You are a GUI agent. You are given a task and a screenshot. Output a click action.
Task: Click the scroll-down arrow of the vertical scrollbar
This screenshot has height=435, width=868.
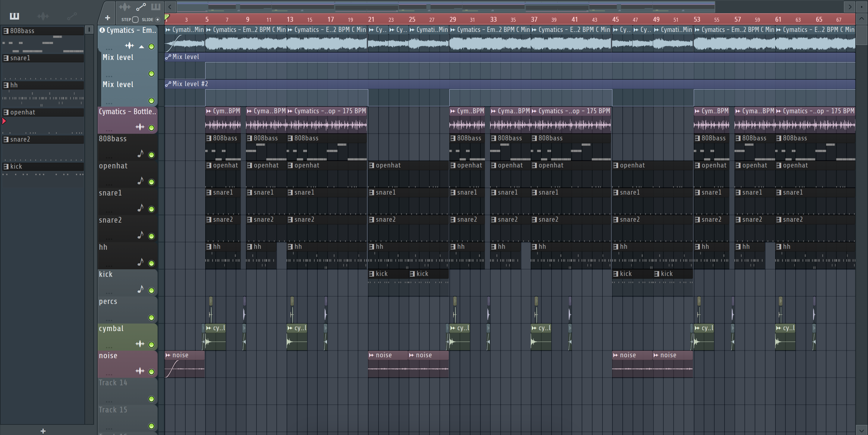click(x=862, y=430)
